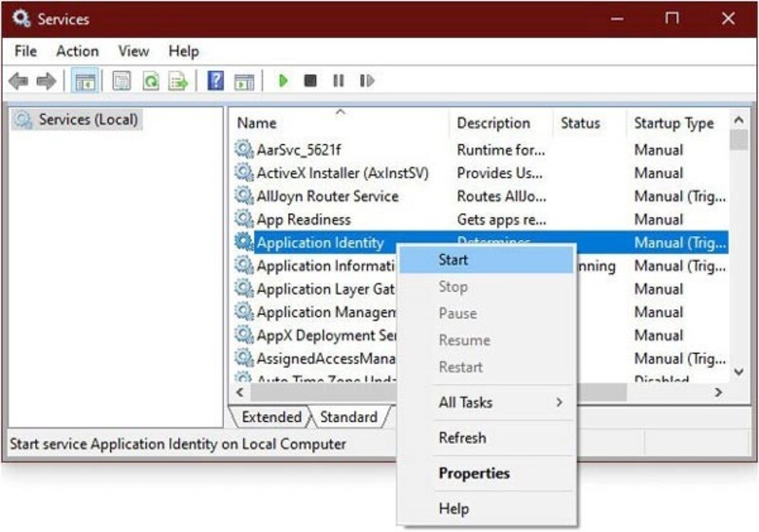Open the Help menu in menu bar
This screenshot has width=759, height=532.
[x=183, y=51]
